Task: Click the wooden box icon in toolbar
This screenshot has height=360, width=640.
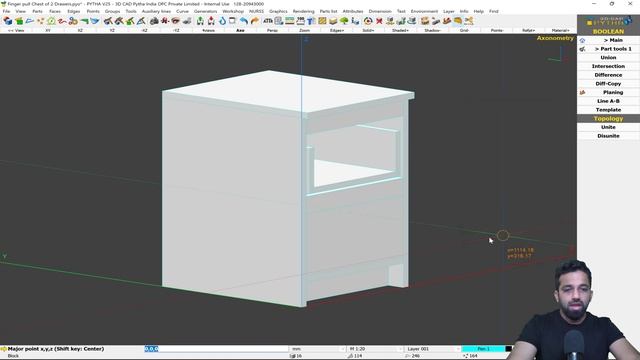Action: click(x=425, y=21)
